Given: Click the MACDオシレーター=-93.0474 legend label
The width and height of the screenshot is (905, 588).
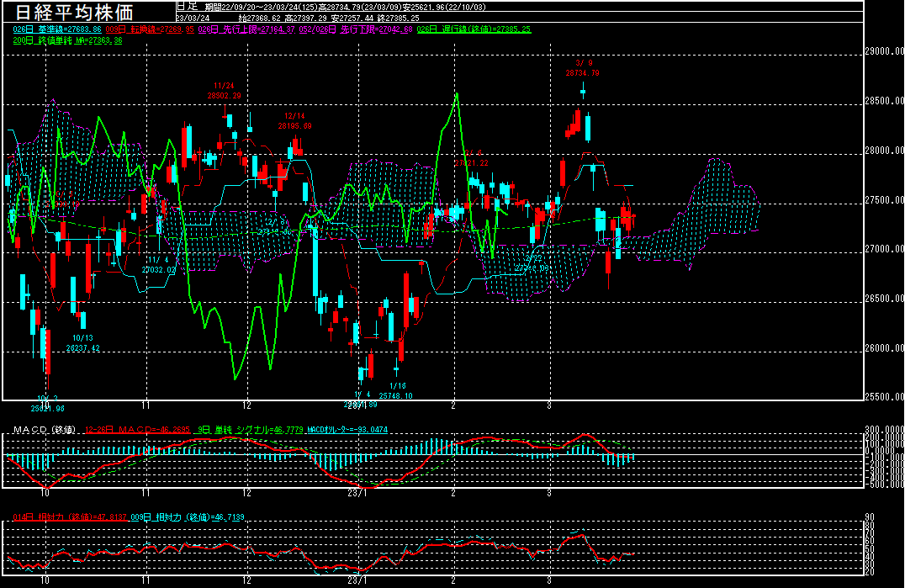Looking at the screenshot, I should 347,430.
